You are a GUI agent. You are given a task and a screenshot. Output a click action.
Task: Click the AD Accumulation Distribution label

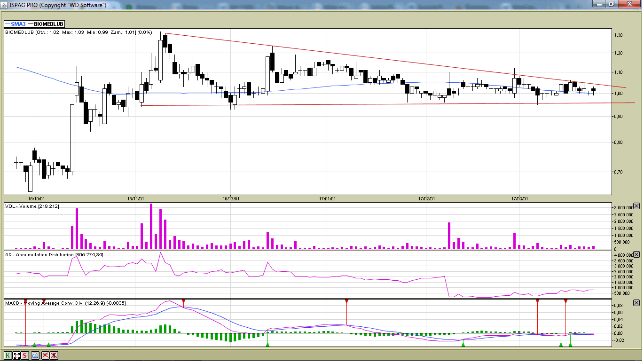click(54, 254)
